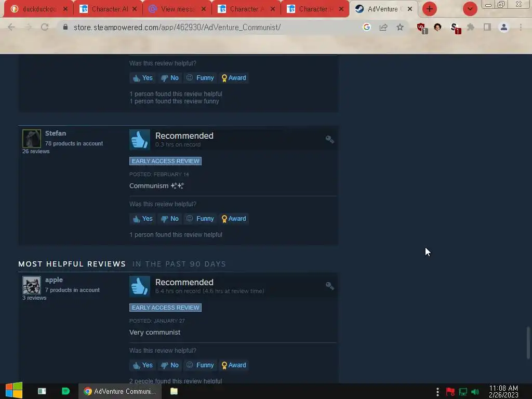Toggle the browser side panel
The width and height of the screenshot is (532, 399).
[487, 27]
